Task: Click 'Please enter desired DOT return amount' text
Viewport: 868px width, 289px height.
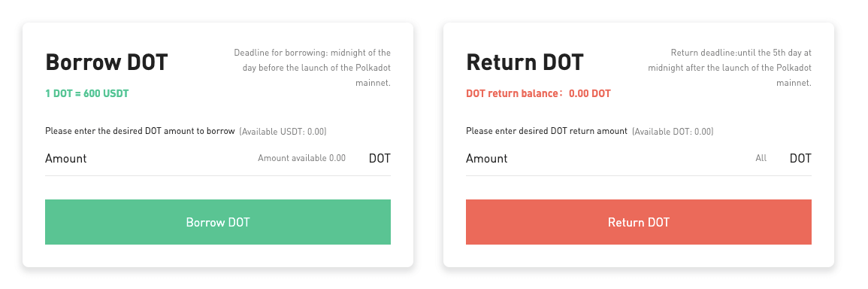Action: (x=546, y=132)
